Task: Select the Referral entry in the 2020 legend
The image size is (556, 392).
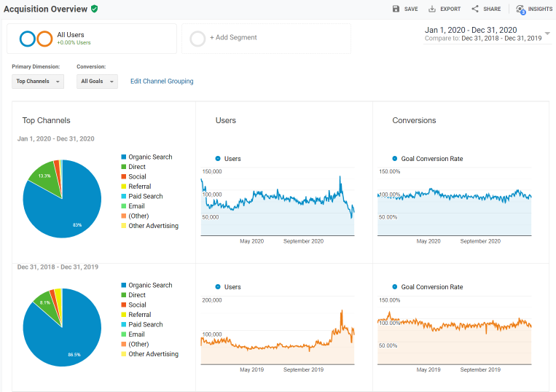Action: pos(139,187)
